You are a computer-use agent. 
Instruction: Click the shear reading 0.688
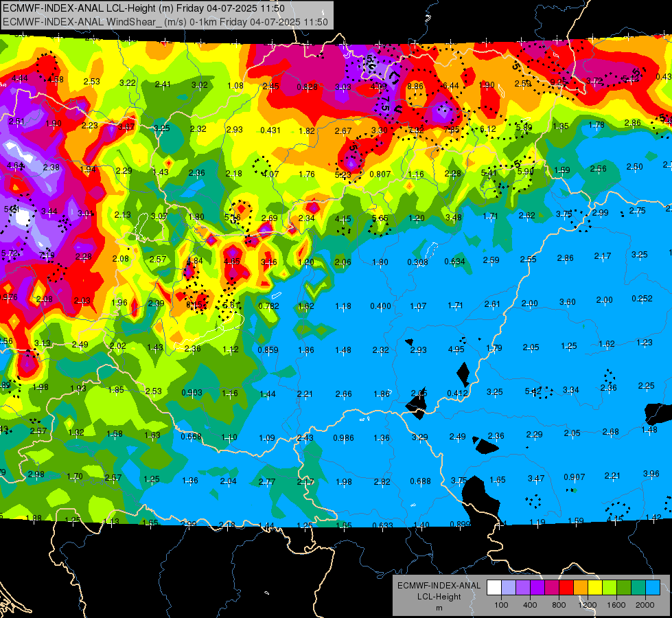[420, 481]
